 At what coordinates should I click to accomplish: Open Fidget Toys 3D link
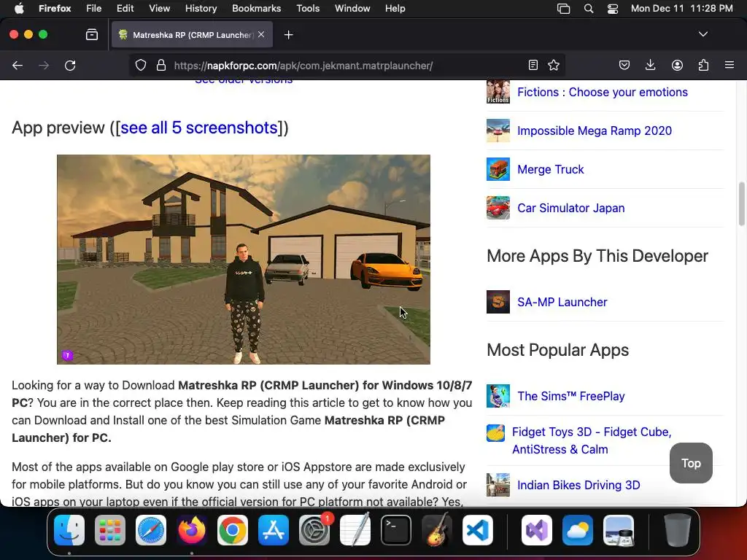click(591, 440)
